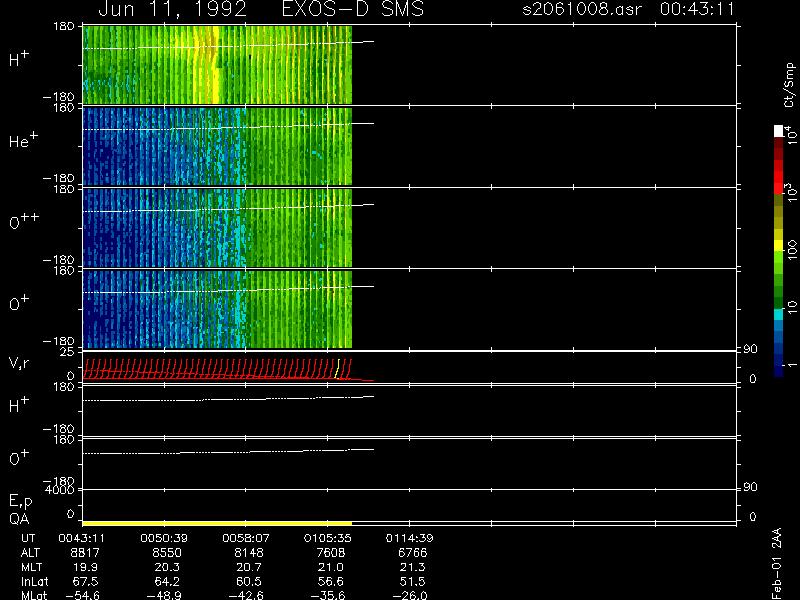
Task: Click the "V,r" panel label
Action: [x=19, y=363]
